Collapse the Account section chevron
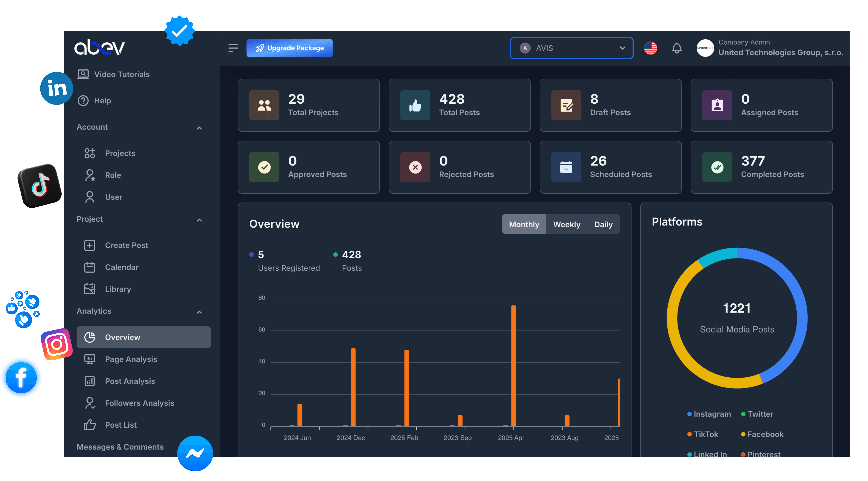Viewport: 868px width, 481px height. [x=199, y=128]
